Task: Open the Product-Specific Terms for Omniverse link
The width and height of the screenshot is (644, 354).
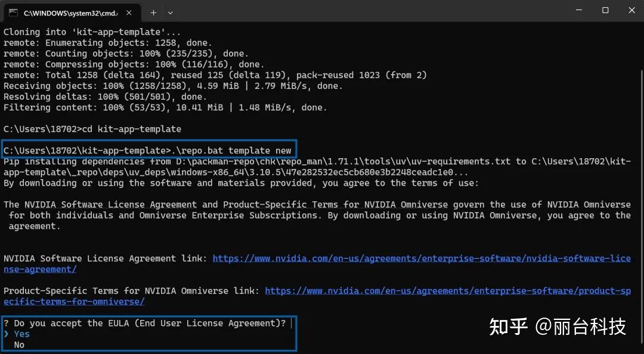Action: point(447,291)
